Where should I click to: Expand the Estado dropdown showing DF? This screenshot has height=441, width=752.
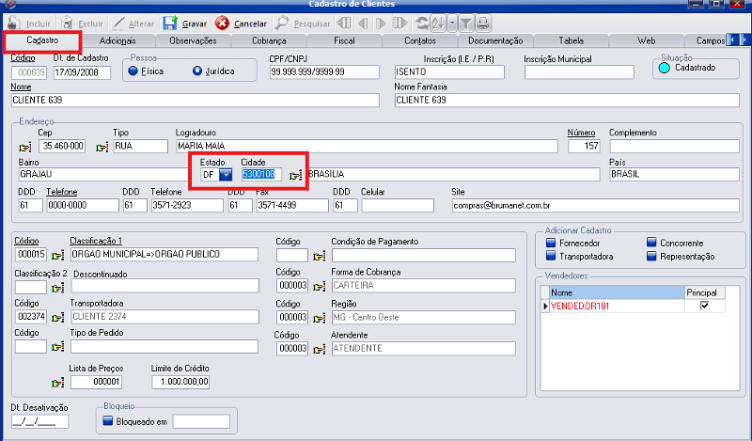225,175
